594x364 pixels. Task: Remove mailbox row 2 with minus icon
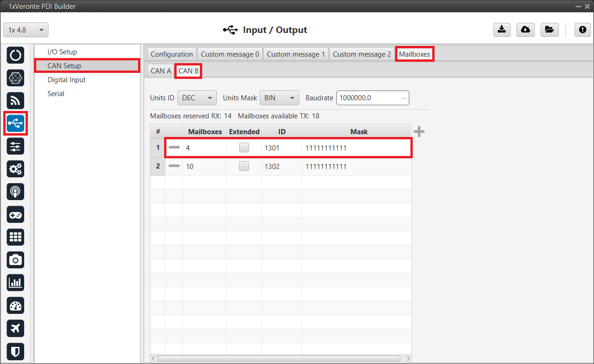[x=174, y=166]
